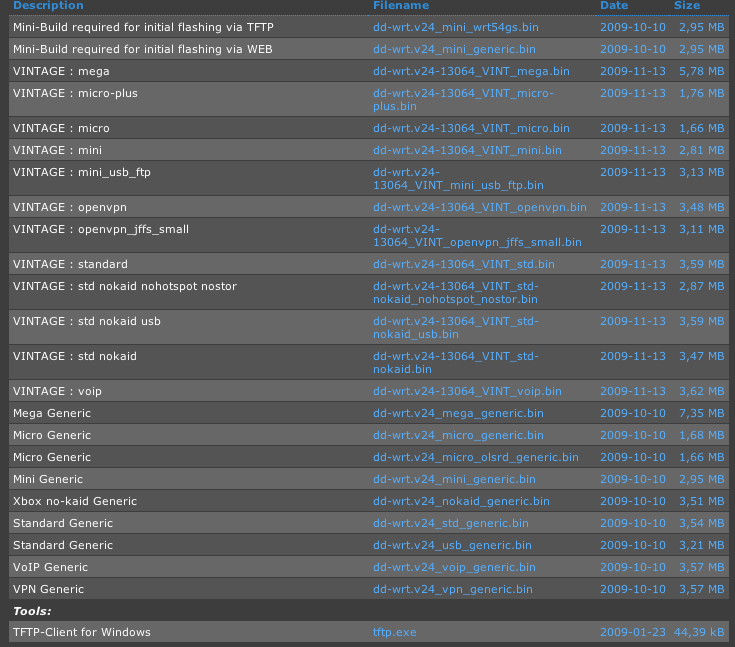Click 'VINTAGE : std nokaid nohotspot nostor' text
Screen dimensions: 735x647
[125, 286]
